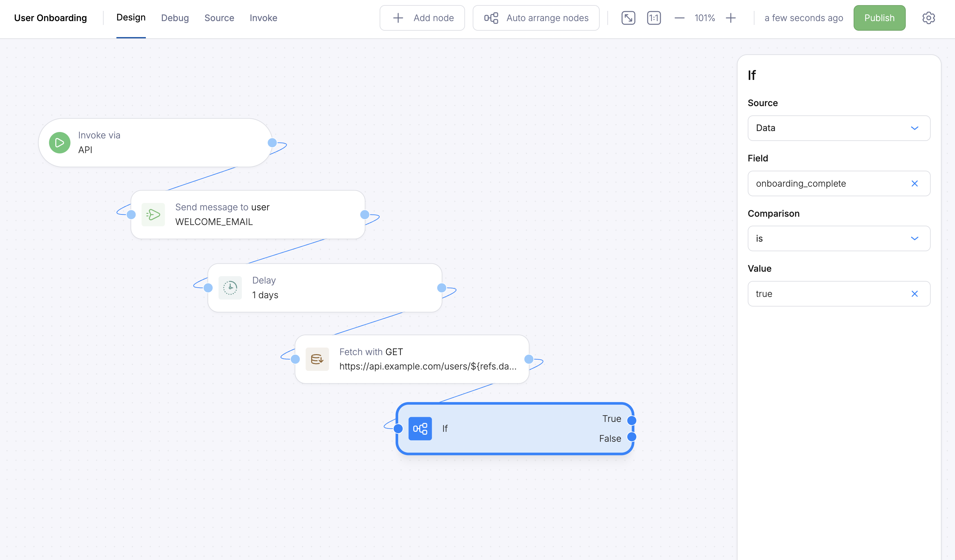
Task: Open the Invoke tab
Action: click(263, 18)
